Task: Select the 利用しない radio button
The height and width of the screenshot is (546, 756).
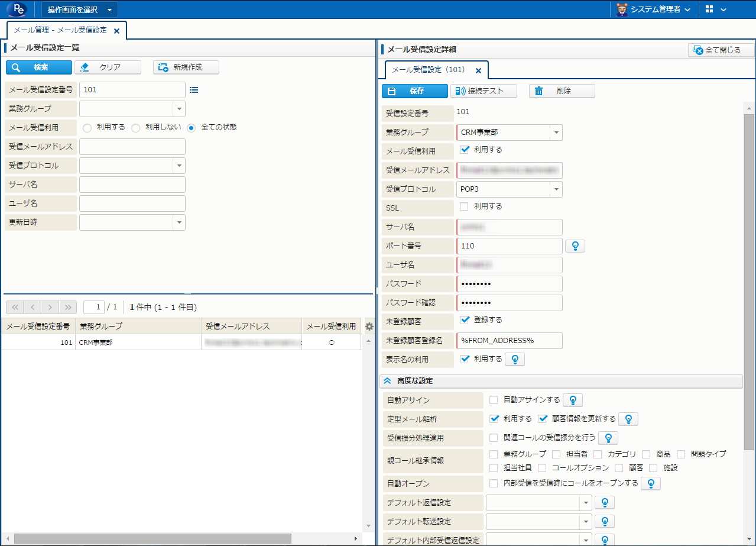Action: coord(136,128)
